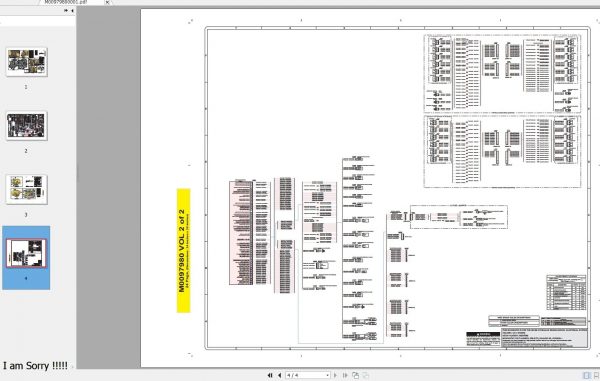
Task: Close the M00979800001.pdf document tab
Action: coord(107,2)
